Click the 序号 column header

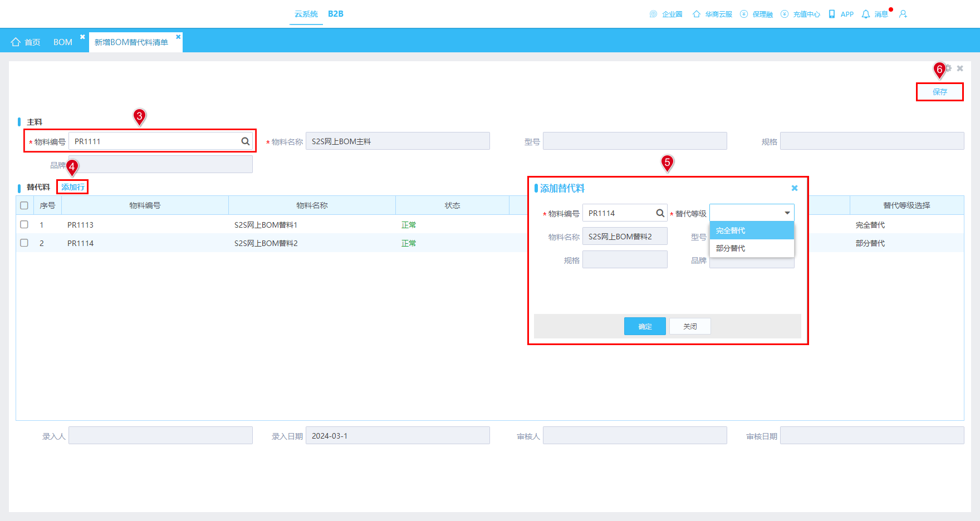pos(47,205)
